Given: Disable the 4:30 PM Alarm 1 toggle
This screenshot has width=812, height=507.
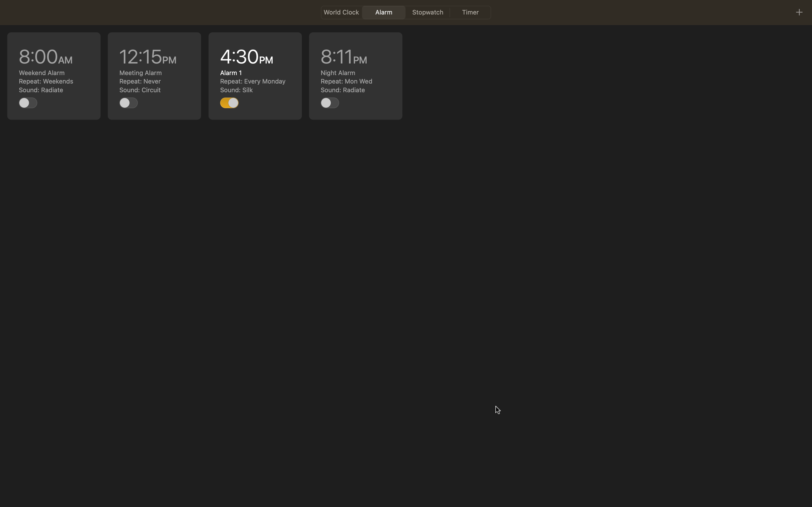Looking at the screenshot, I should 229,103.
